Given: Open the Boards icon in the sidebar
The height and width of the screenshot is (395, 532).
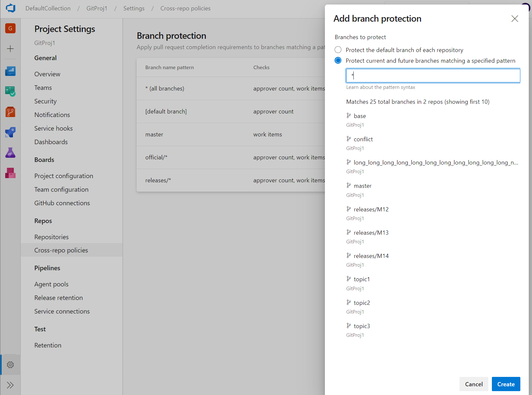Looking at the screenshot, I should pos(10,91).
